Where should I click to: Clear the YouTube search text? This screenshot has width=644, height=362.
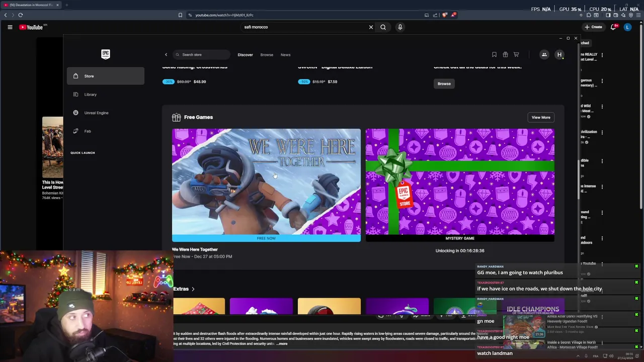371,27
